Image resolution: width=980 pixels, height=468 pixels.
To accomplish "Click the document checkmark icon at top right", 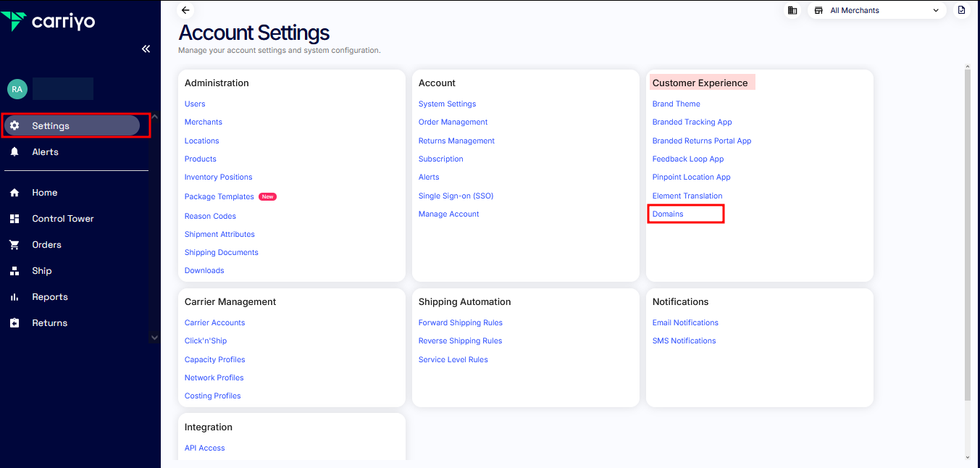I will [961, 10].
